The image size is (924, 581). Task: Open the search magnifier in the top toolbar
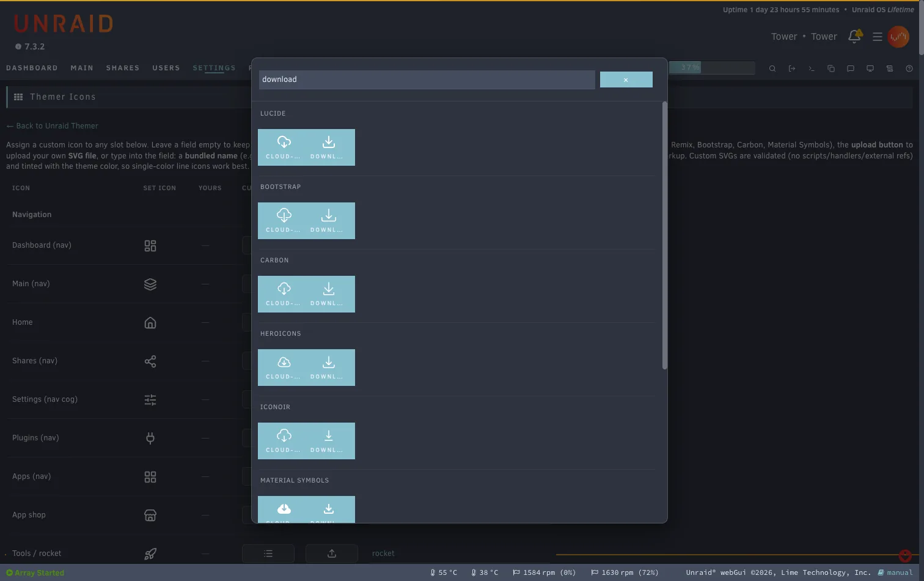pyautogui.click(x=772, y=68)
